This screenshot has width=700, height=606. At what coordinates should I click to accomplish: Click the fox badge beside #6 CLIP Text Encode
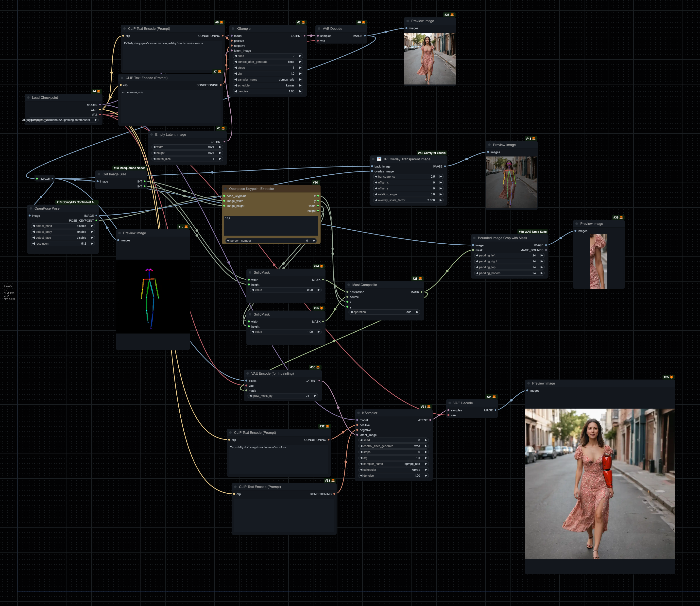222,22
